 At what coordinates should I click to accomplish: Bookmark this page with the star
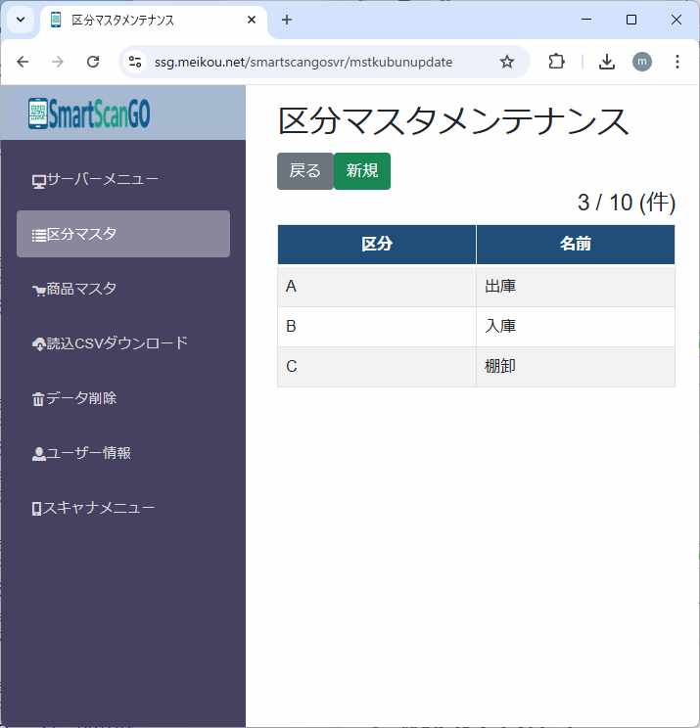(507, 62)
